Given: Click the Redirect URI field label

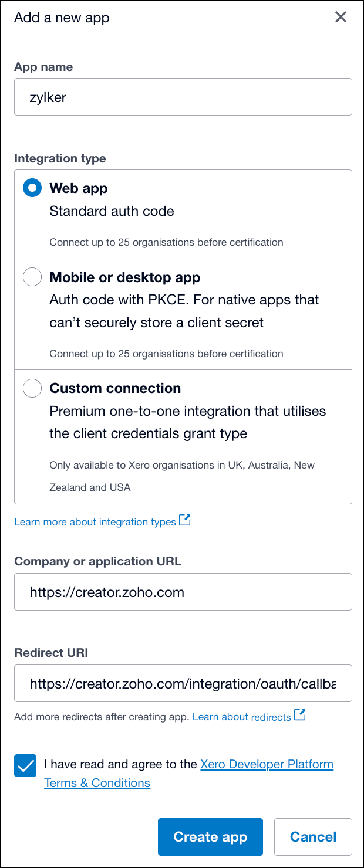Looking at the screenshot, I should [51, 653].
